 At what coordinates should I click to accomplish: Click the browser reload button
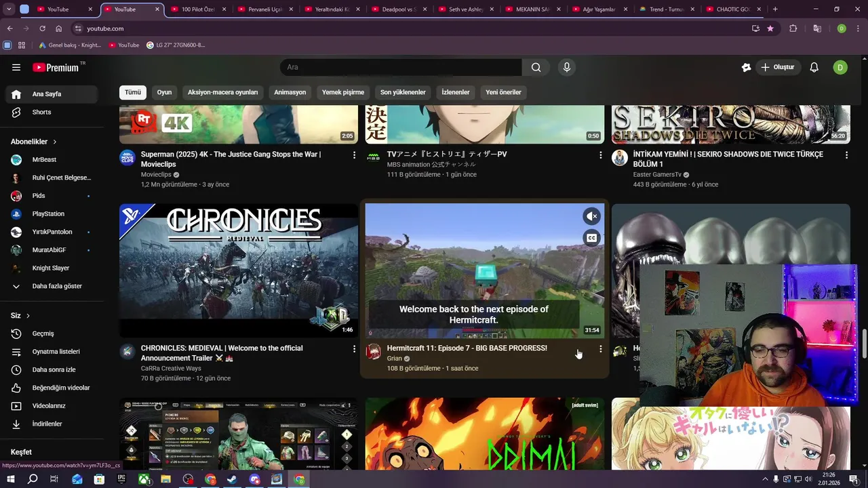(42, 28)
